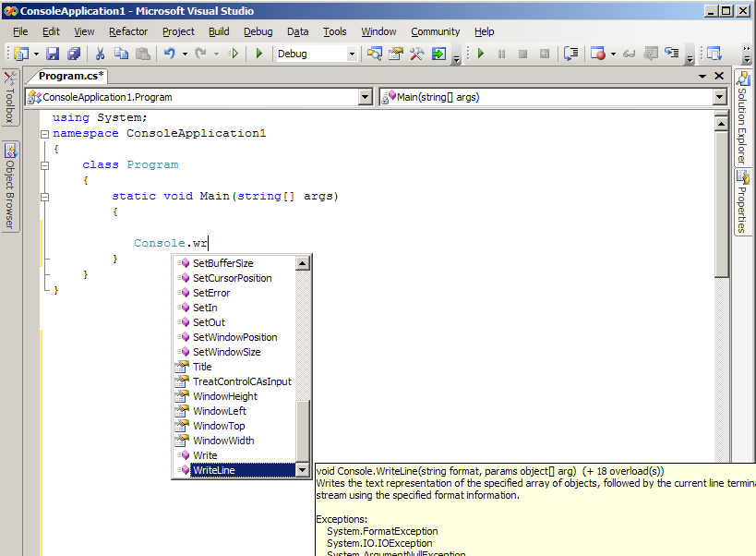The width and height of the screenshot is (756, 556).
Task: Collapse the static void Main method block
Action: tap(45, 197)
